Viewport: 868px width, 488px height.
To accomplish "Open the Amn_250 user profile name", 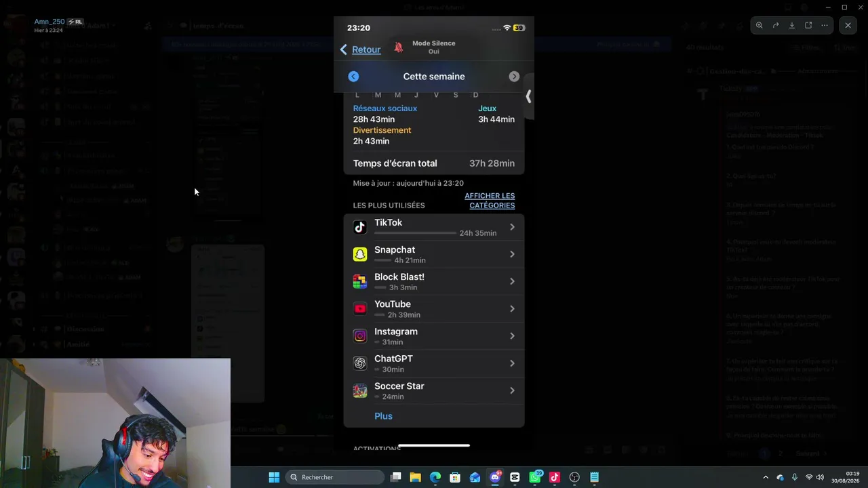I will click(50, 22).
